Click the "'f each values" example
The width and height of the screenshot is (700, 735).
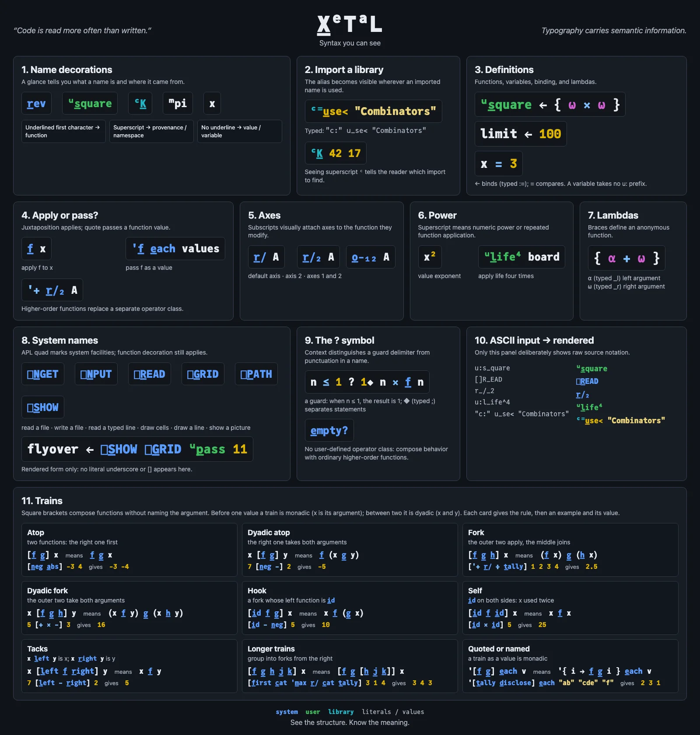pos(175,249)
